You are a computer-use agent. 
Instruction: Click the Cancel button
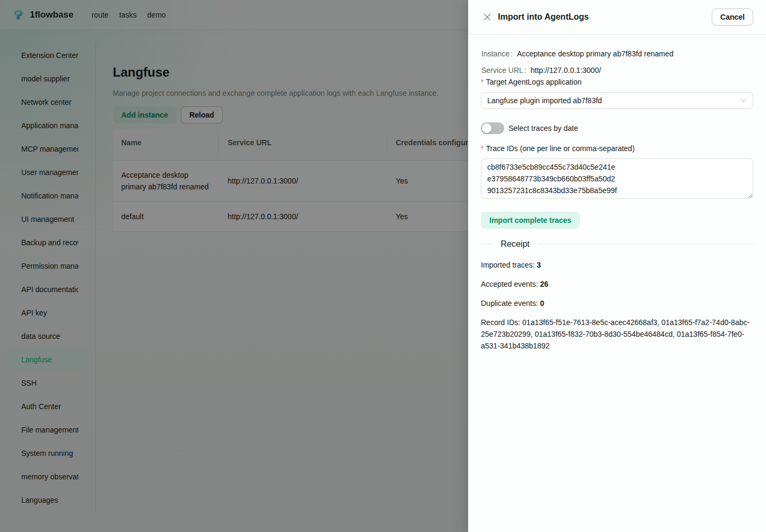[x=732, y=17]
